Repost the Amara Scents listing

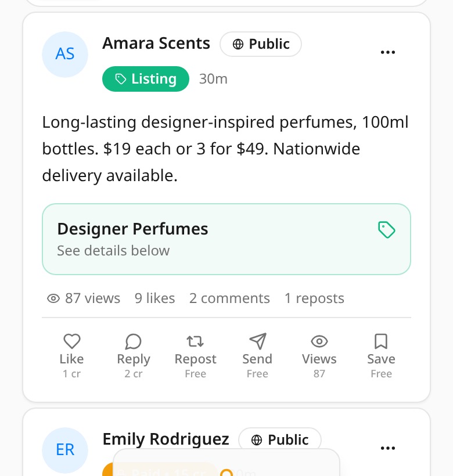click(x=196, y=356)
